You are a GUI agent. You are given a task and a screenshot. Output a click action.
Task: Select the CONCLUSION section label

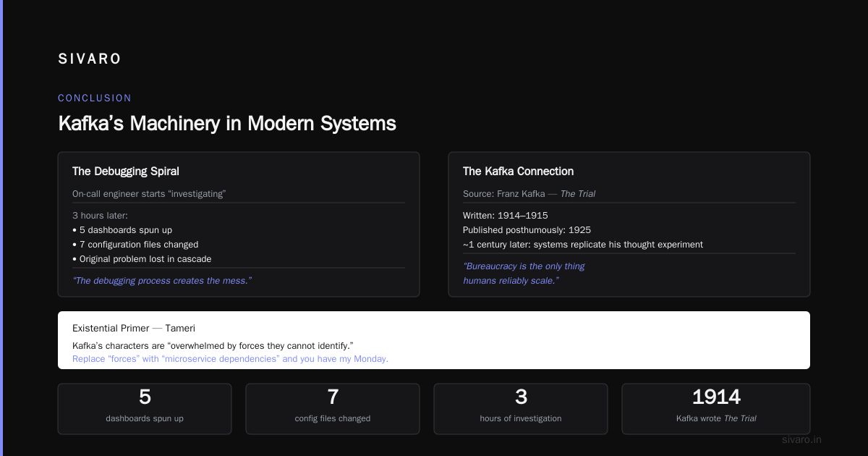(95, 98)
